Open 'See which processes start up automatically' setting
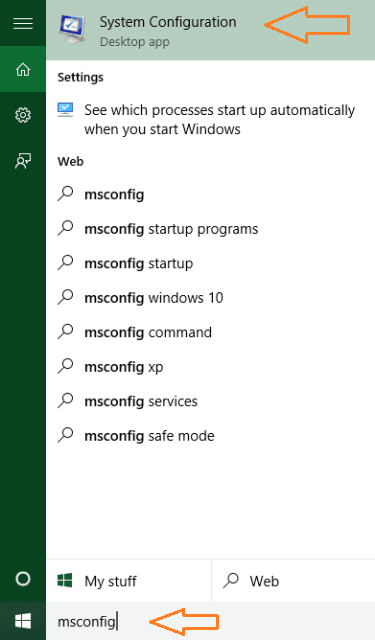The width and height of the screenshot is (375, 640). coord(211,120)
